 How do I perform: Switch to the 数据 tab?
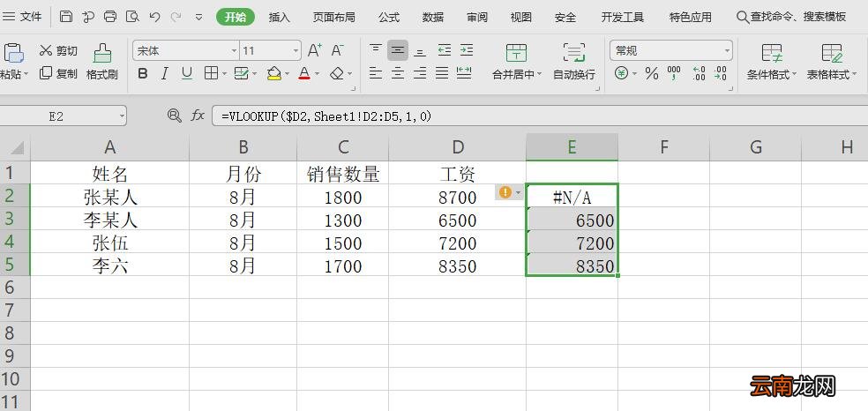pos(433,17)
